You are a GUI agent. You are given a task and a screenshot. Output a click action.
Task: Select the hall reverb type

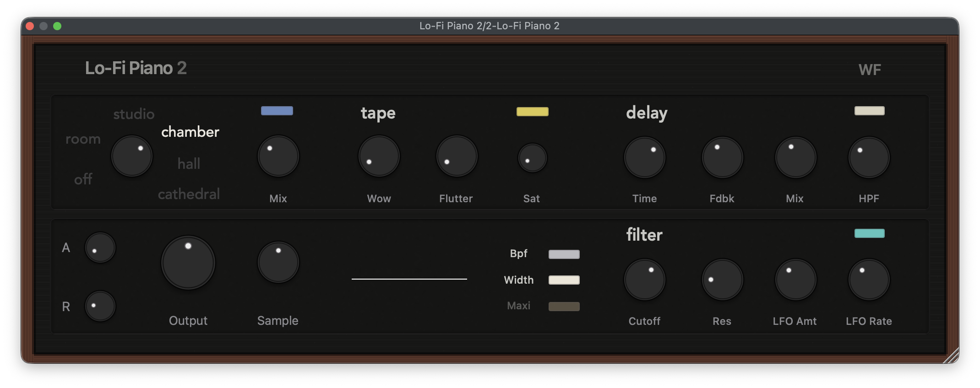[189, 163]
